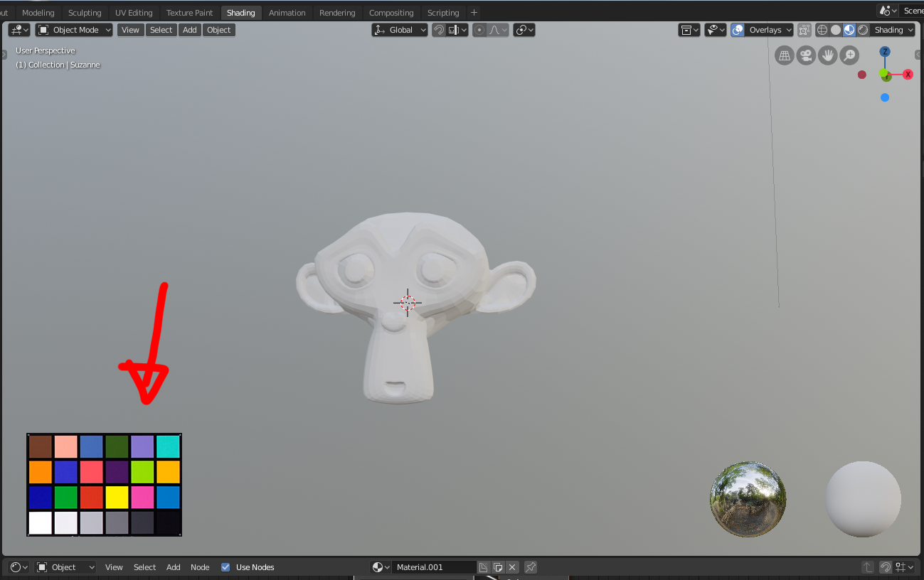Open object types visibility dropdown

pyautogui.click(x=689, y=30)
